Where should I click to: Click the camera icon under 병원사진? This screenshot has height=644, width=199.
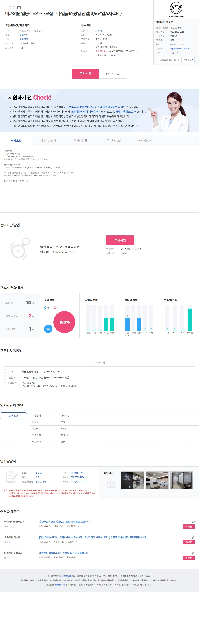coord(111,485)
